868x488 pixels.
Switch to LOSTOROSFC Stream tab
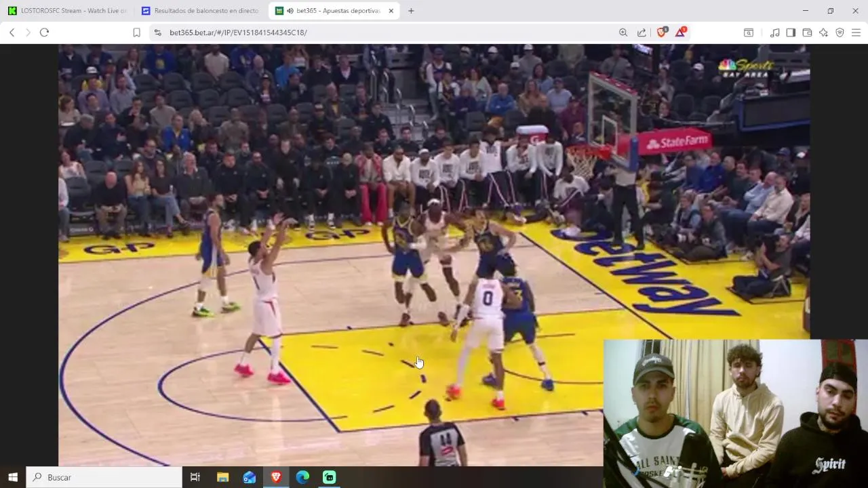pyautogui.click(x=68, y=11)
